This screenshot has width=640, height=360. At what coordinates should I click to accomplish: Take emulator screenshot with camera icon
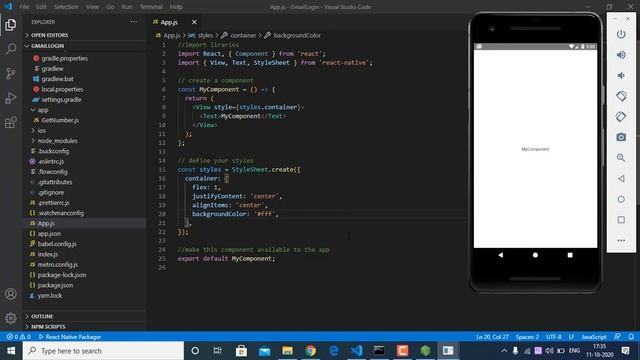[621, 137]
